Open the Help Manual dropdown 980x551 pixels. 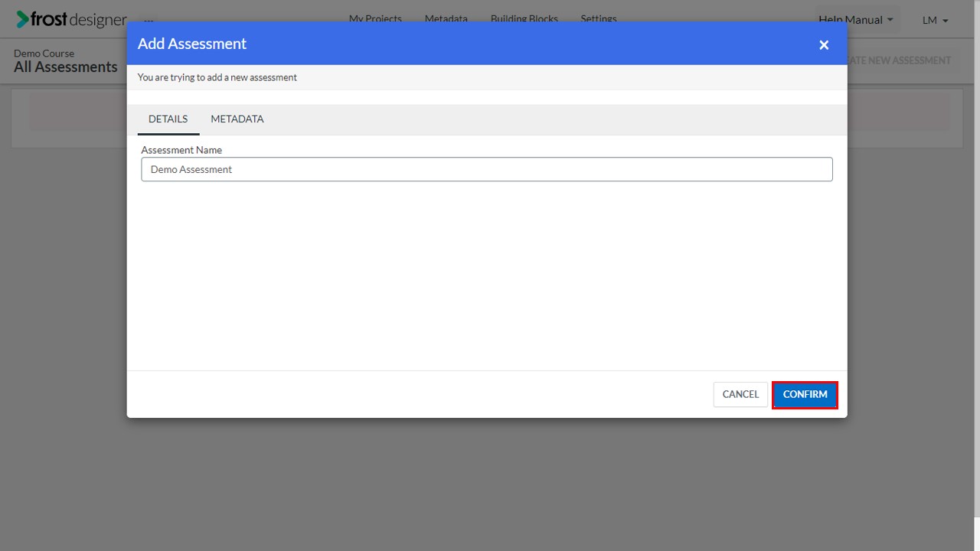856,20
